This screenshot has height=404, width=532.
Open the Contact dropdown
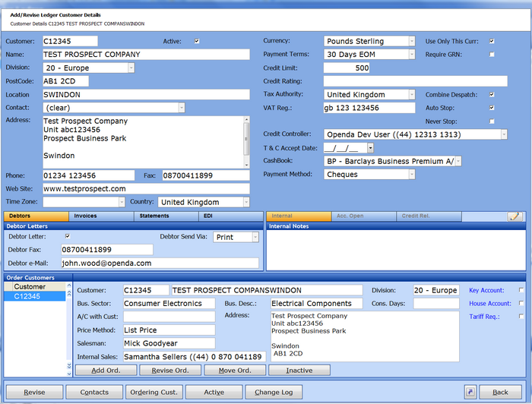click(x=182, y=108)
